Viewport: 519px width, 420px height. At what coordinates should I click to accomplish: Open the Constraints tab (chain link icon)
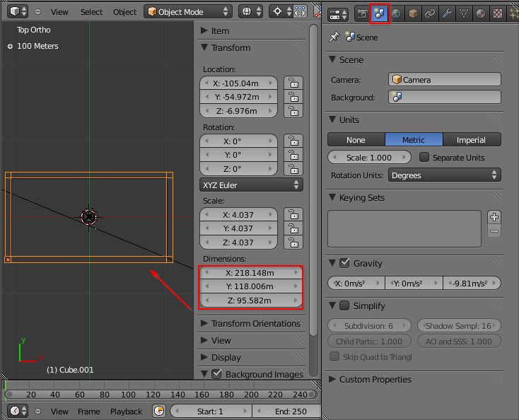(430, 13)
